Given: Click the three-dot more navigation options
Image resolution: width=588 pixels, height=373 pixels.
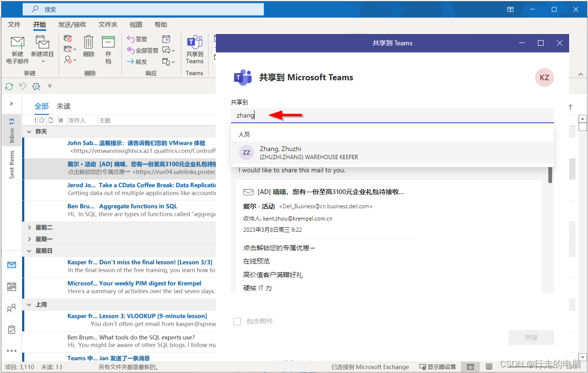Looking at the screenshot, I should [x=12, y=351].
